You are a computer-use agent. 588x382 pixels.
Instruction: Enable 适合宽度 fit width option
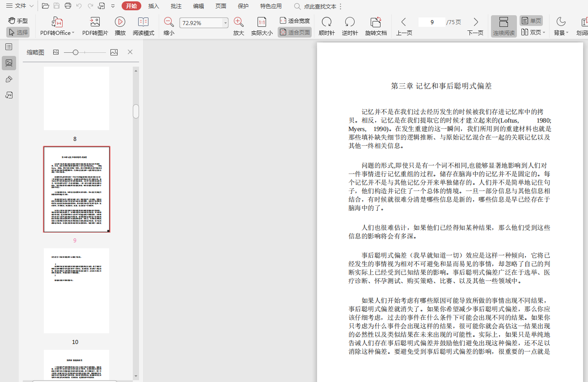295,21
